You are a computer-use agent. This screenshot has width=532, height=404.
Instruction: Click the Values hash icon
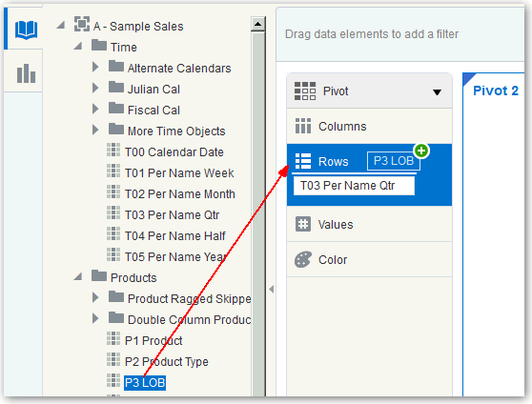tap(303, 224)
